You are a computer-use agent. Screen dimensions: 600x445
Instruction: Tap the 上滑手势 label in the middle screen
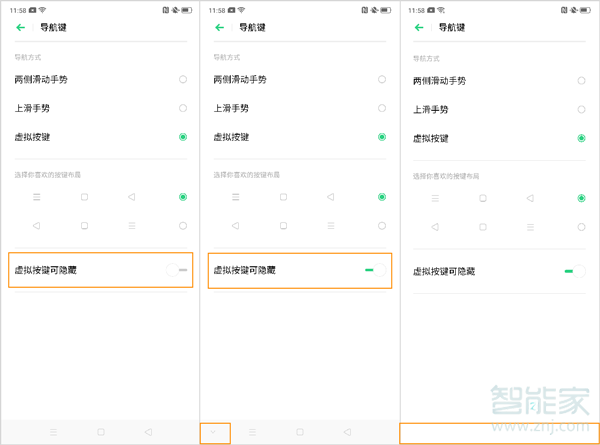tap(231, 108)
